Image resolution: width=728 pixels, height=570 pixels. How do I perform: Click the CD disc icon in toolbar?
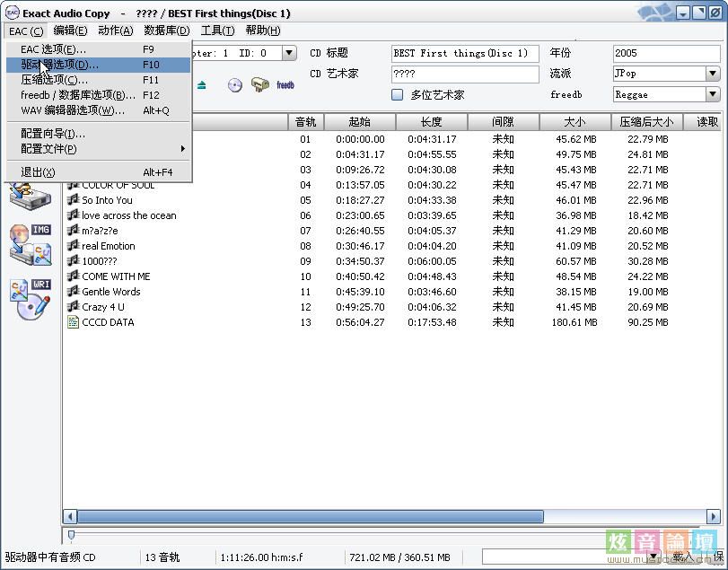tap(235, 85)
